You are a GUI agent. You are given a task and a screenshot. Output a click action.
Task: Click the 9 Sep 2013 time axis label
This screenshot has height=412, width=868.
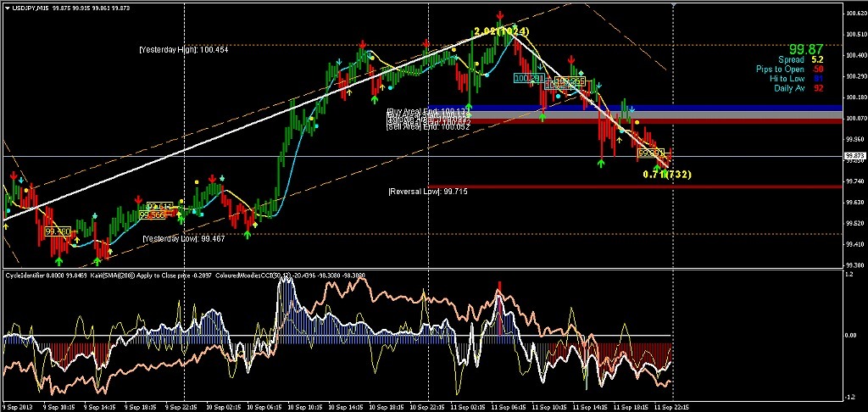tap(19, 406)
